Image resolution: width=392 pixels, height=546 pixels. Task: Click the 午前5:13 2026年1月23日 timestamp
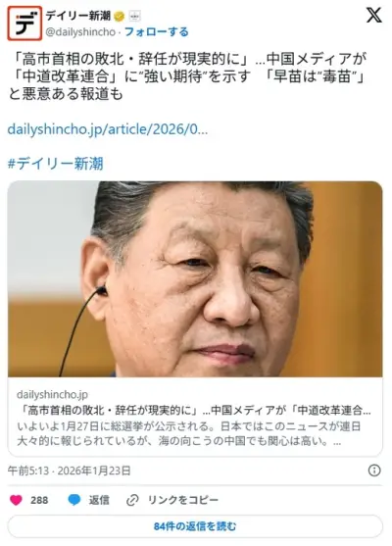coord(69,471)
